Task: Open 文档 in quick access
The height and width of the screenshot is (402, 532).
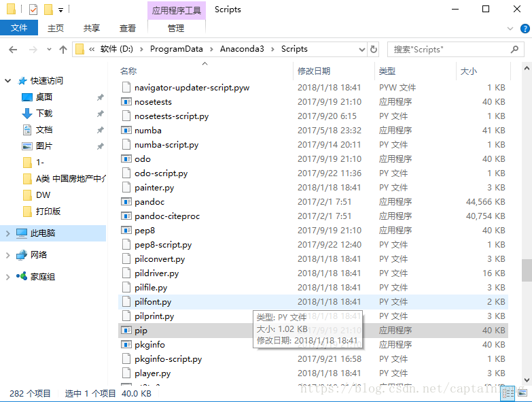Action: point(44,130)
